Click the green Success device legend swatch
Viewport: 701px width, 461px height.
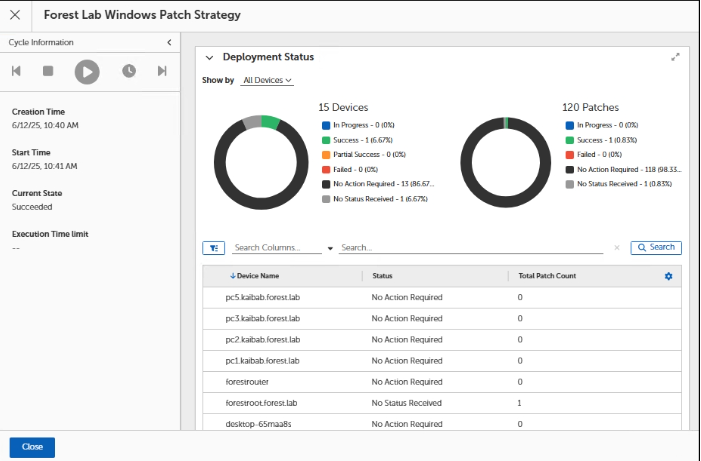[325, 140]
